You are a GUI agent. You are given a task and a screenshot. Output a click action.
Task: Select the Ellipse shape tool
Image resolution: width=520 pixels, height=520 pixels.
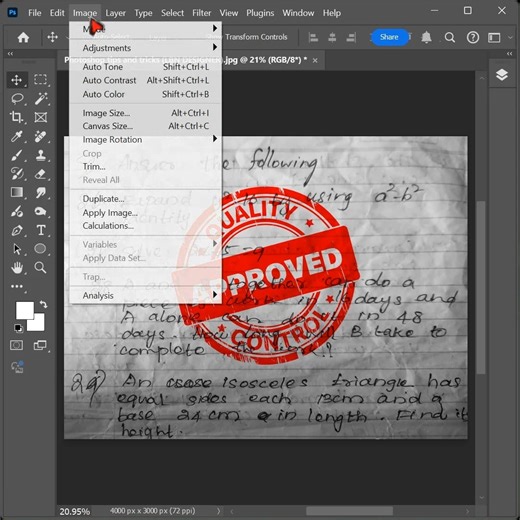pyautogui.click(x=40, y=249)
